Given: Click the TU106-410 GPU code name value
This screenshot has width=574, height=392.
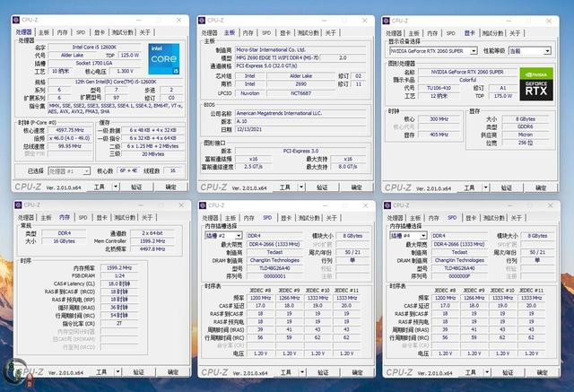Looking at the screenshot, I should coord(439,88).
